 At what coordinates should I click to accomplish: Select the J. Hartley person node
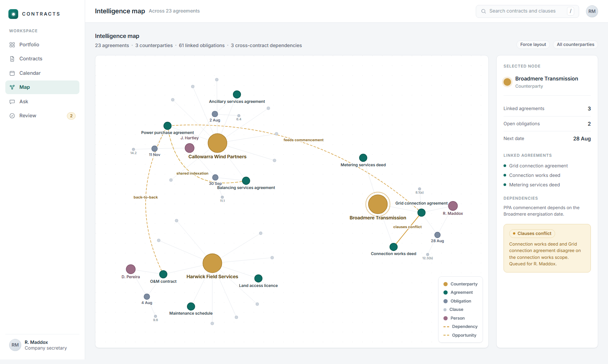click(x=190, y=148)
